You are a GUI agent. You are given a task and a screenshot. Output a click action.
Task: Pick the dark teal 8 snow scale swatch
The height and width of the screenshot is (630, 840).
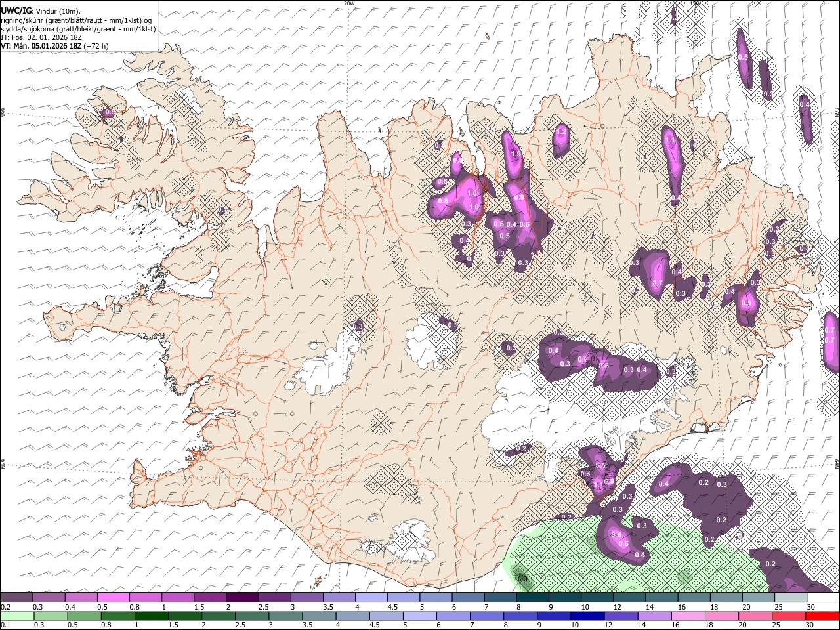tap(532, 598)
